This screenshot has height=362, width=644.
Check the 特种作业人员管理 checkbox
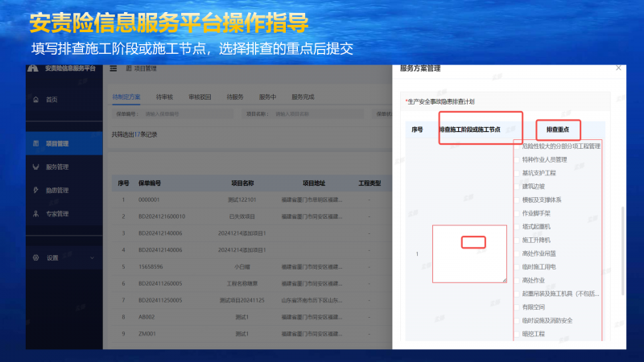(517, 159)
